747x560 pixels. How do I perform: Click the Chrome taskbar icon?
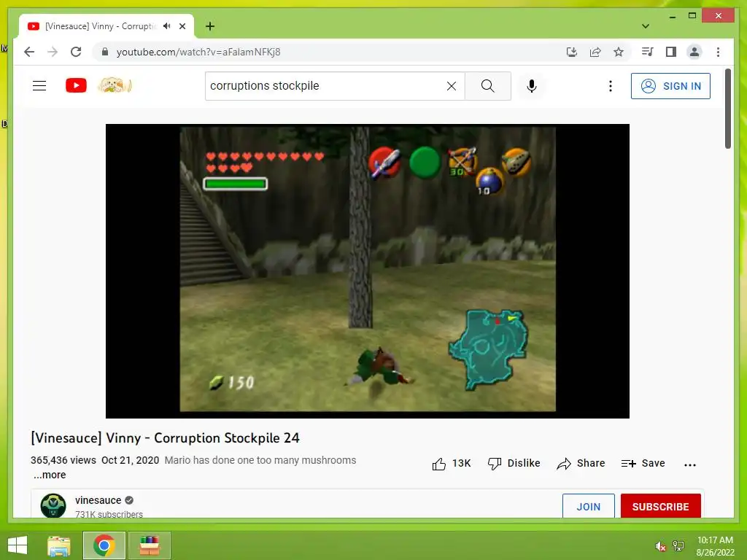click(x=104, y=545)
